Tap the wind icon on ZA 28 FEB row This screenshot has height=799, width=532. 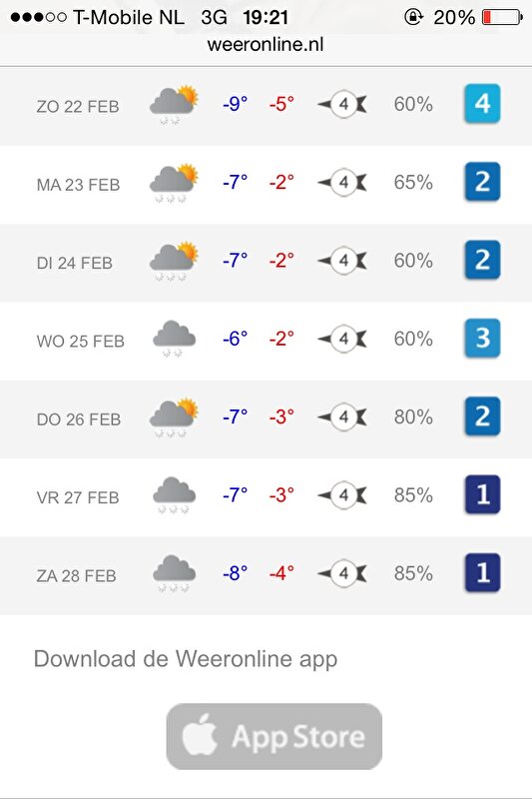click(x=342, y=573)
